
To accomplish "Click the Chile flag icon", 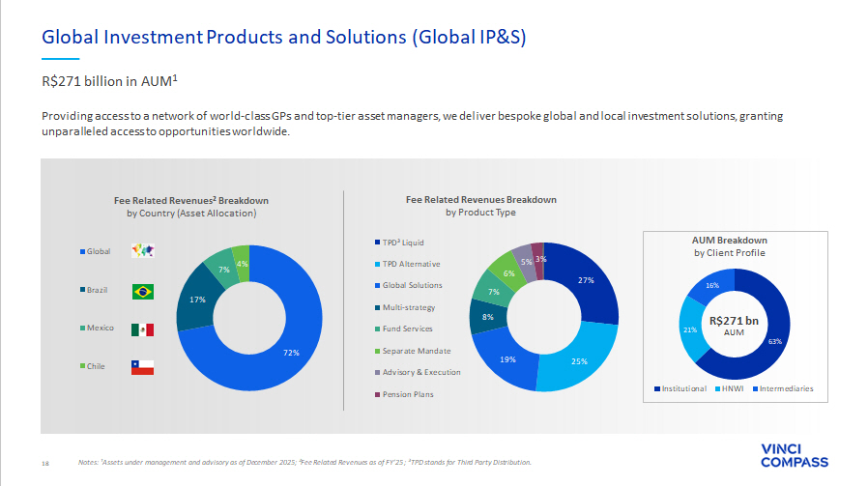I will click(x=142, y=367).
